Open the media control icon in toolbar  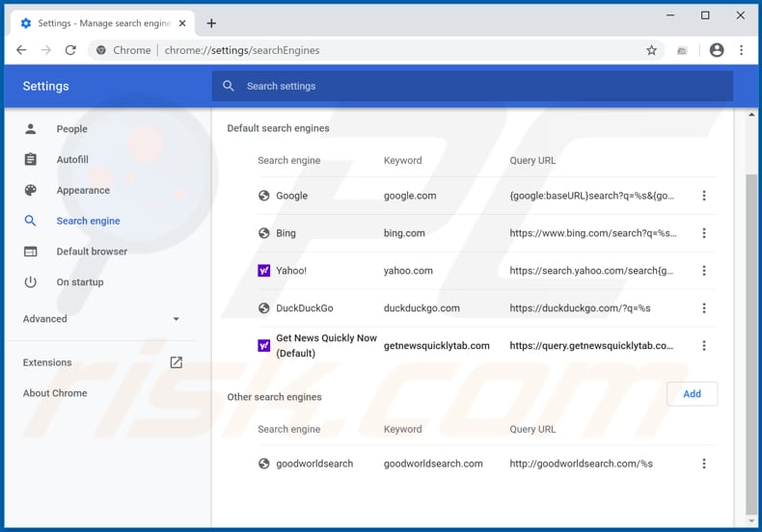pos(682,50)
